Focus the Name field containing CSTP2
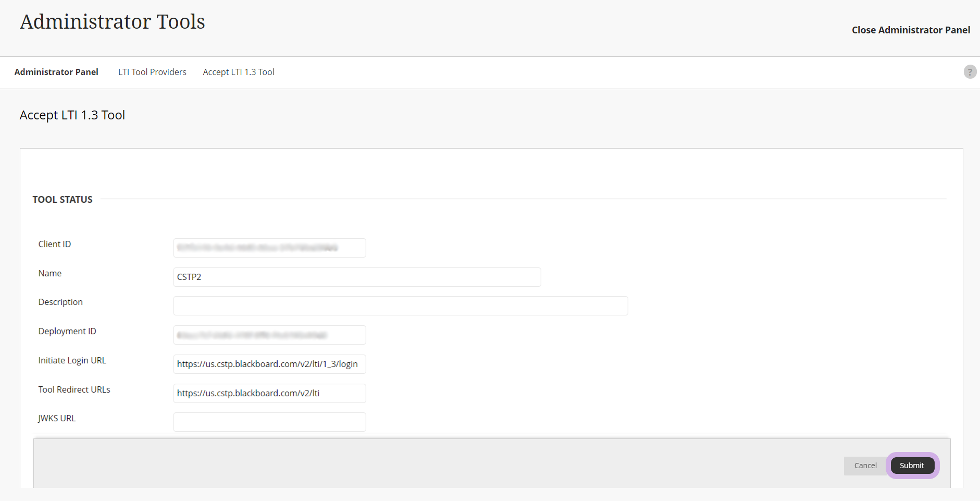 coord(357,277)
